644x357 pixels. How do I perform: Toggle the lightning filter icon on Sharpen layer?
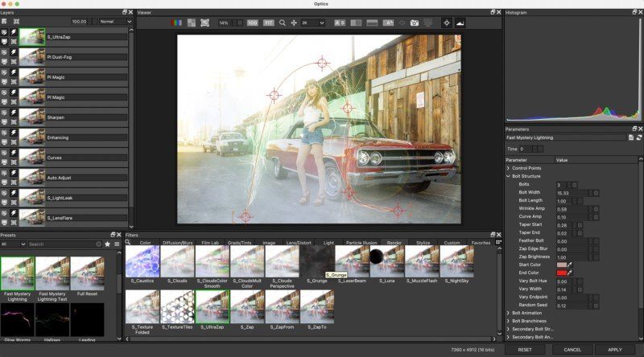[x=14, y=113]
